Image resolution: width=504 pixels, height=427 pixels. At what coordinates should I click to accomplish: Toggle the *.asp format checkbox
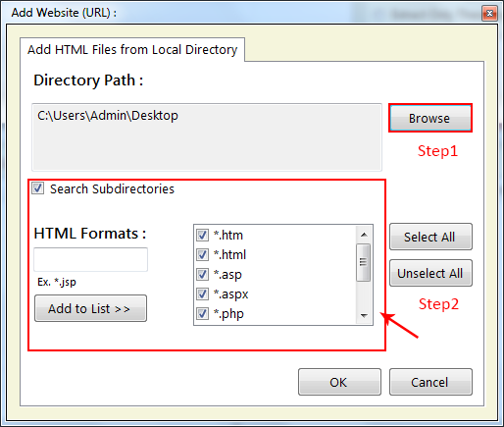coord(202,274)
